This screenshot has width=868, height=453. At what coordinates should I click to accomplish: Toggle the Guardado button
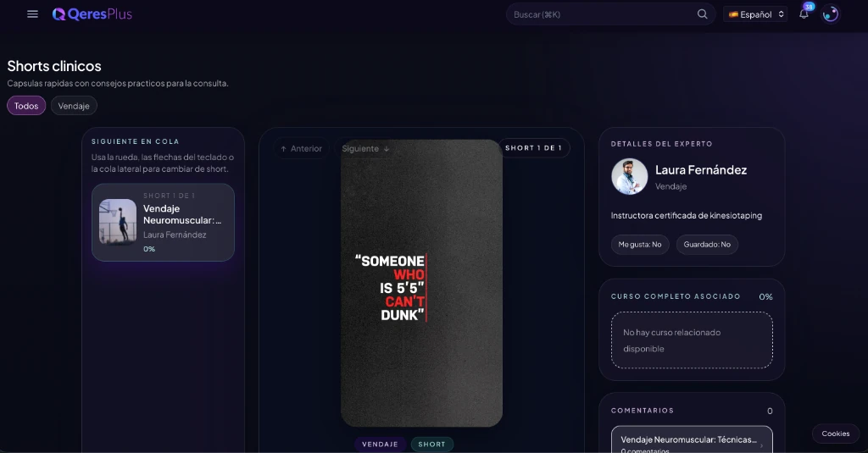tap(707, 245)
